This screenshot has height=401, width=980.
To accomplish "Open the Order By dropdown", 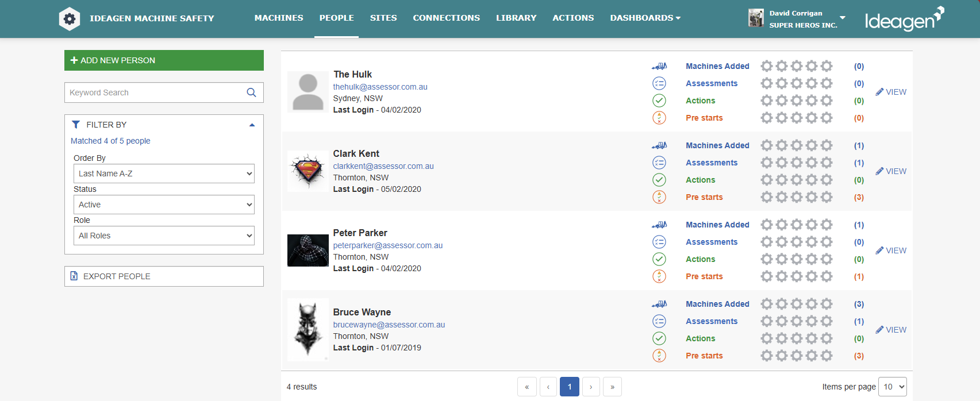I will click(164, 173).
